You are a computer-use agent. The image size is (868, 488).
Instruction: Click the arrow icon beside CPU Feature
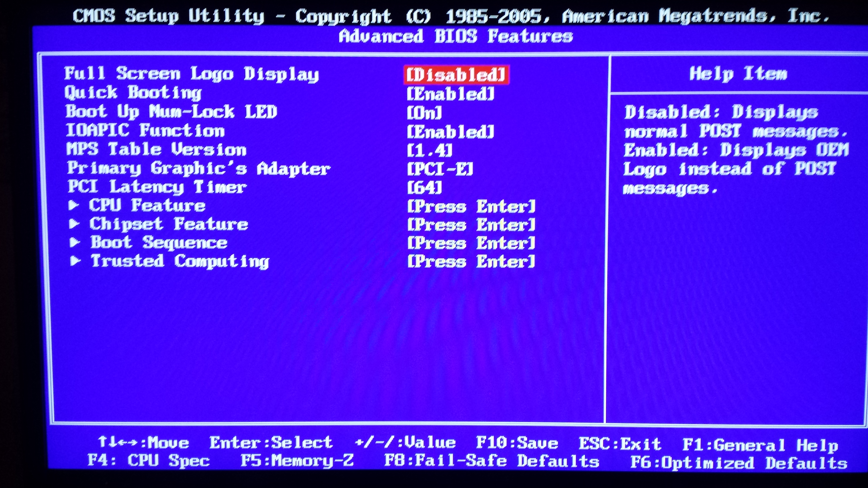pyautogui.click(x=73, y=206)
